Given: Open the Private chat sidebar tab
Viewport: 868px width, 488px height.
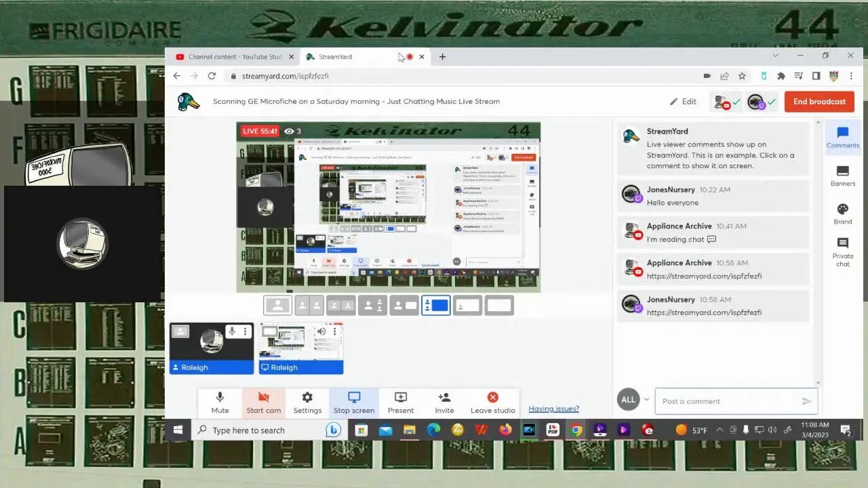Looking at the screenshot, I should (843, 252).
